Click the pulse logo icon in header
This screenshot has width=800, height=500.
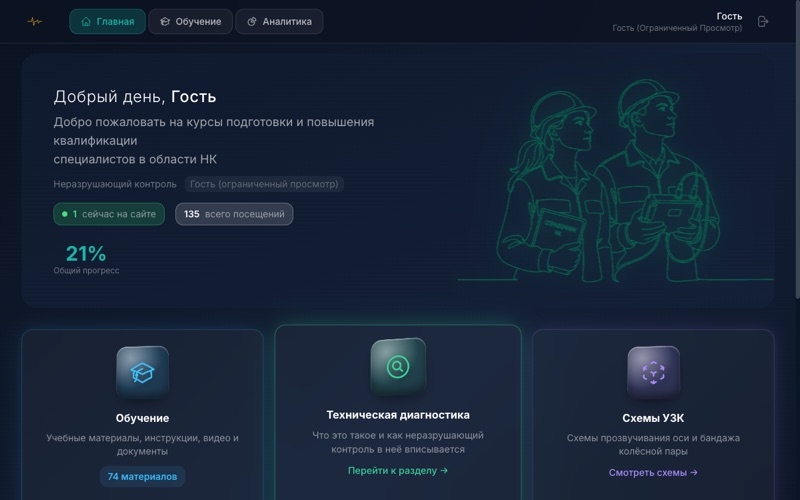[x=35, y=21]
